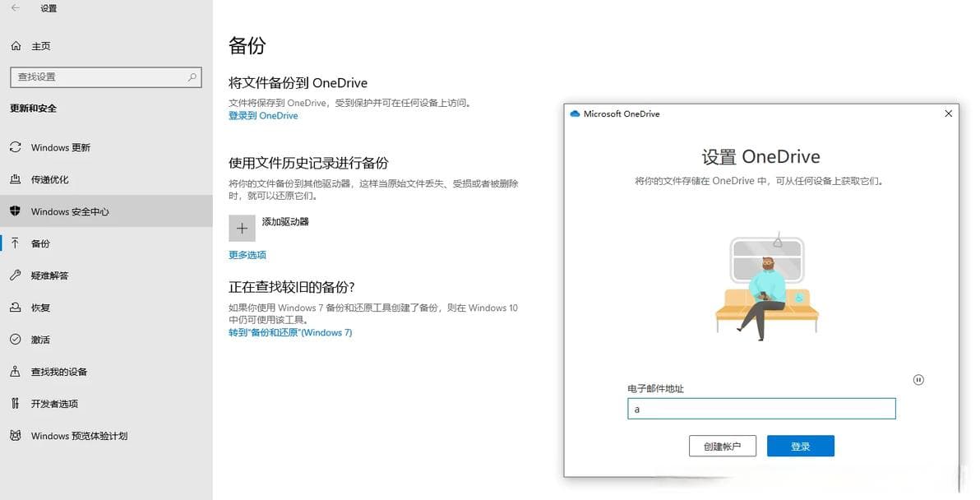Click the search magnifier in 查找设置
Screen dimensions: 980x500
click(x=192, y=76)
